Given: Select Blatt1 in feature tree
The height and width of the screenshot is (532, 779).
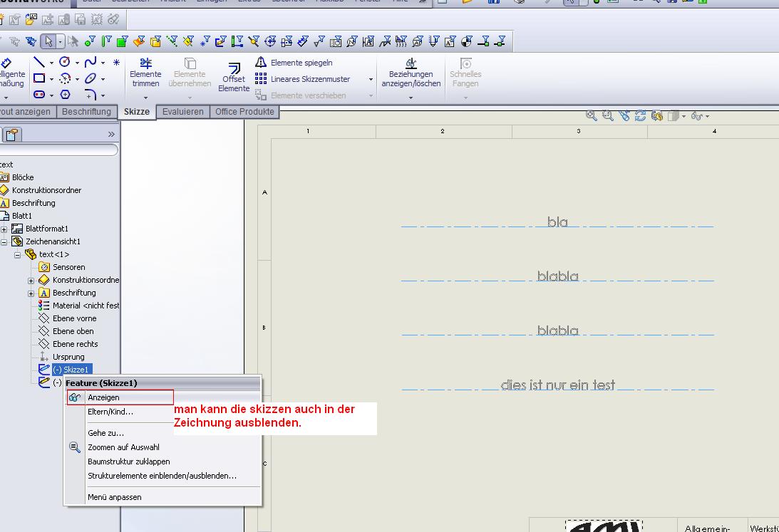Looking at the screenshot, I should (x=22, y=216).
